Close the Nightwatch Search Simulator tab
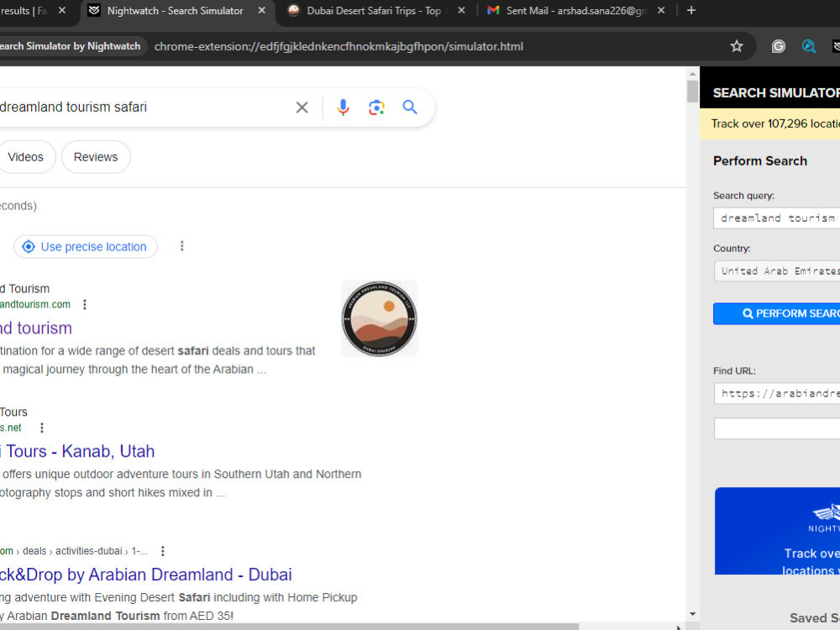 261,10
